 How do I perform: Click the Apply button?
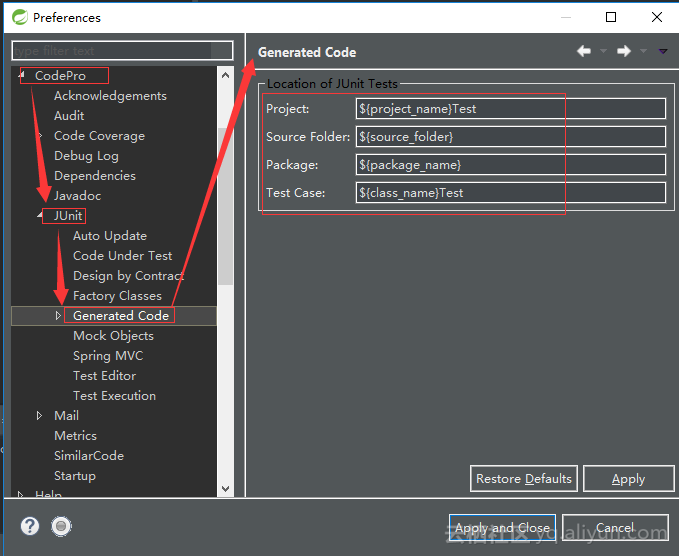pos(629,478)
